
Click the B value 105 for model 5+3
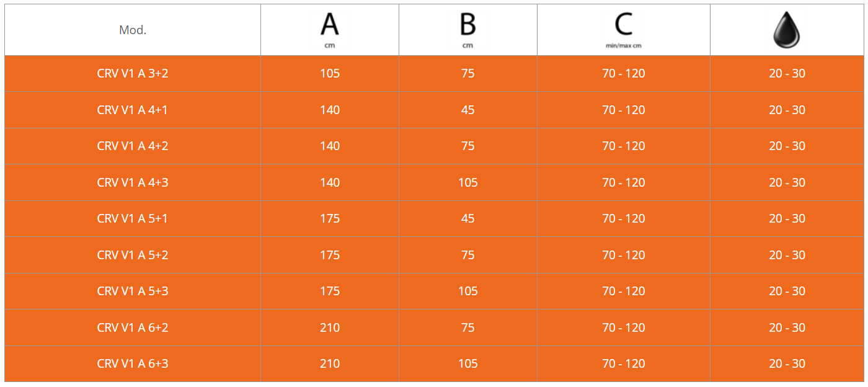[467, 291]
